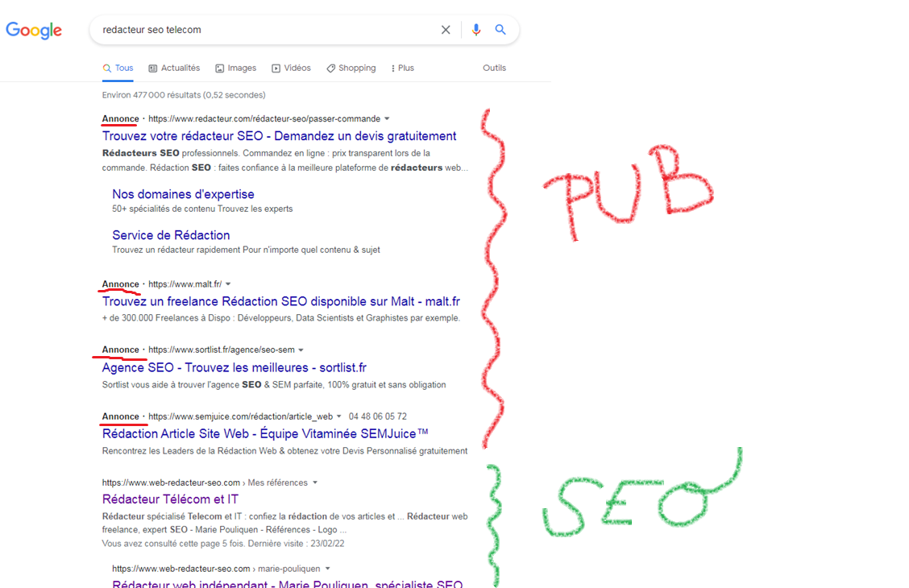Image resolution: width=909 pixels, height=588 pixels.
Task: Clear the search box with the X icon
Action: (445, 30)
